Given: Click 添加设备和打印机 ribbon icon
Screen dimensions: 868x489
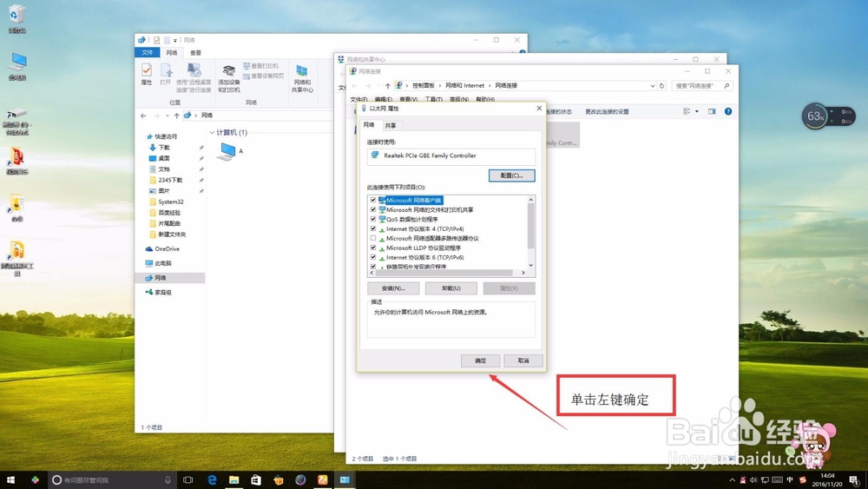Looking at the screenshot, I should click(x=228, y=78).
